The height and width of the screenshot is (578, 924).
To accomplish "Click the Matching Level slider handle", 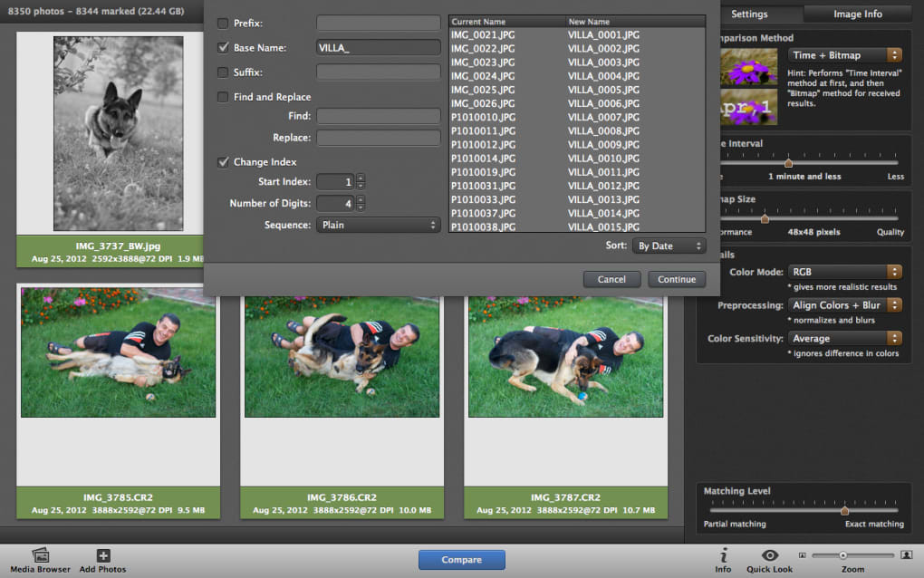I will [x=844, y=510].
